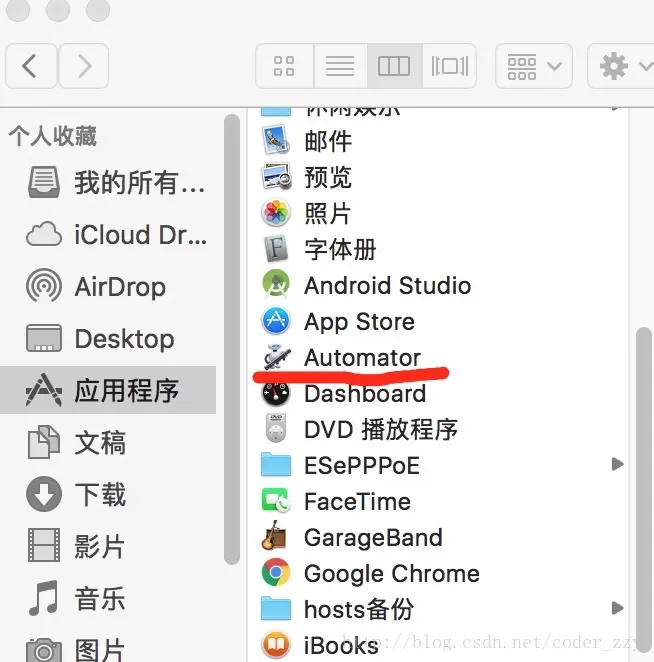Image resolution: width=654 pixels, height=662 pixels.
Task: Select the ESePPPoE folder icon
Action: click(x=276, y=464)
